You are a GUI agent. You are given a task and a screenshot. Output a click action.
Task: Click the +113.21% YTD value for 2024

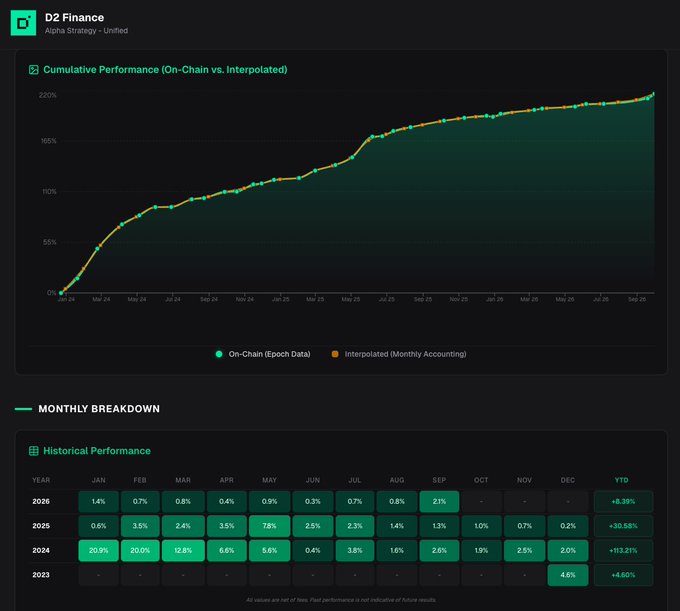tap(623, 550)
